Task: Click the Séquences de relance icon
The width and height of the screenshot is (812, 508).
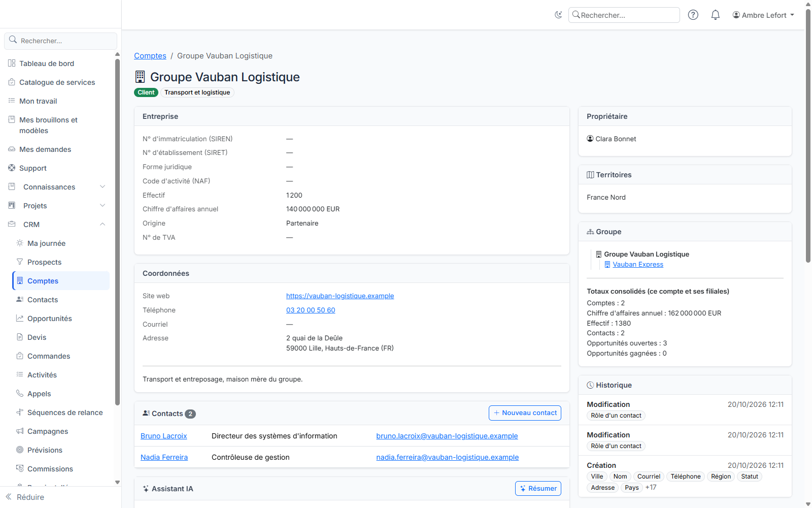Action: tap(20, 412)
